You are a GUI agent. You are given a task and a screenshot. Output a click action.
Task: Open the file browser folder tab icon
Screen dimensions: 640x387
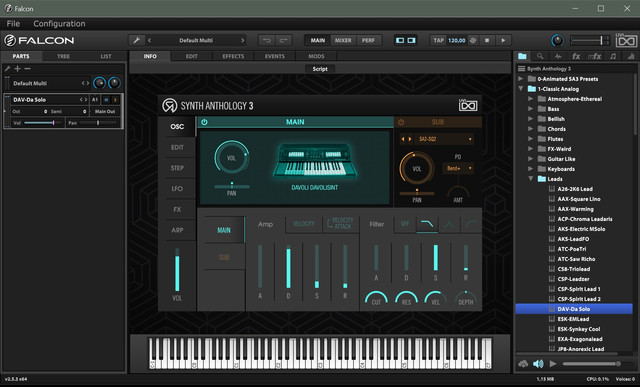tap(522, 56)
